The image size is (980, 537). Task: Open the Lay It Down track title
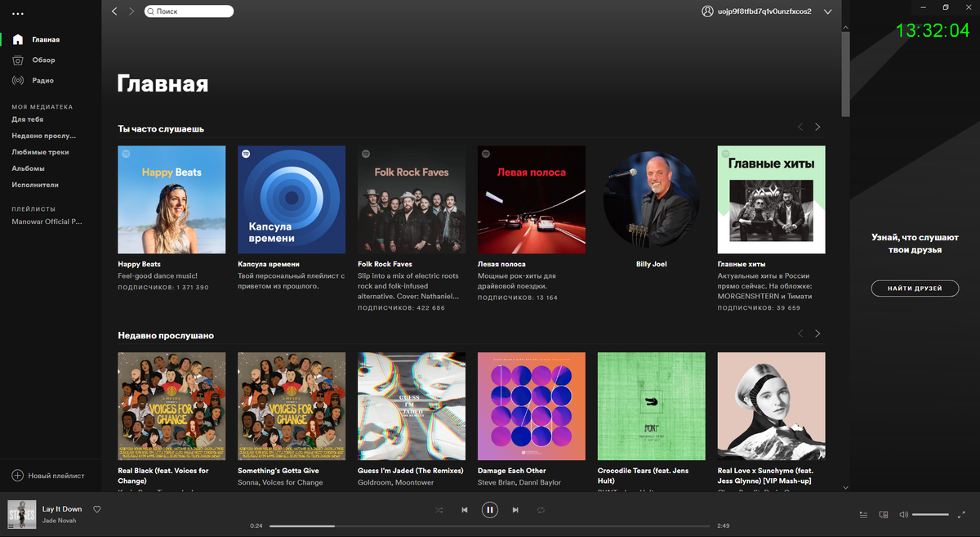[62, 508]
